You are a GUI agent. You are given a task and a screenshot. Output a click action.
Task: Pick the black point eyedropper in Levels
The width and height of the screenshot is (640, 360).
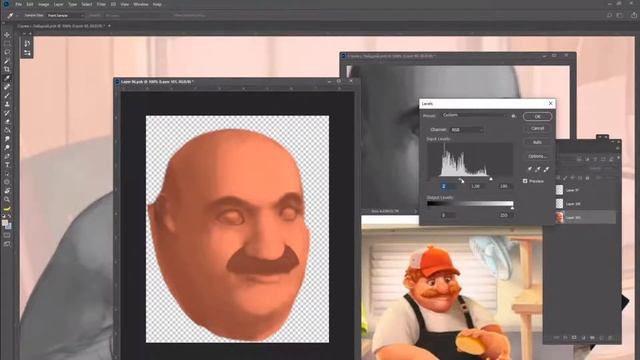(x=530, y=169)
